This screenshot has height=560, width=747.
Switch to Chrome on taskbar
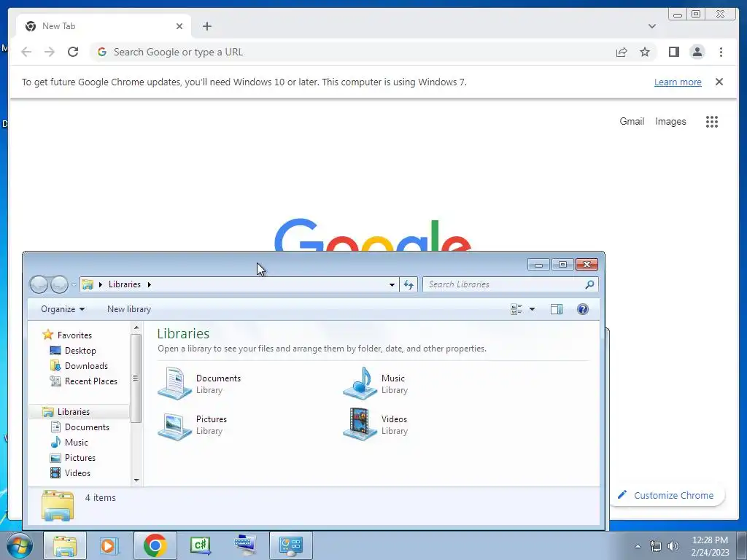[155, 545]
